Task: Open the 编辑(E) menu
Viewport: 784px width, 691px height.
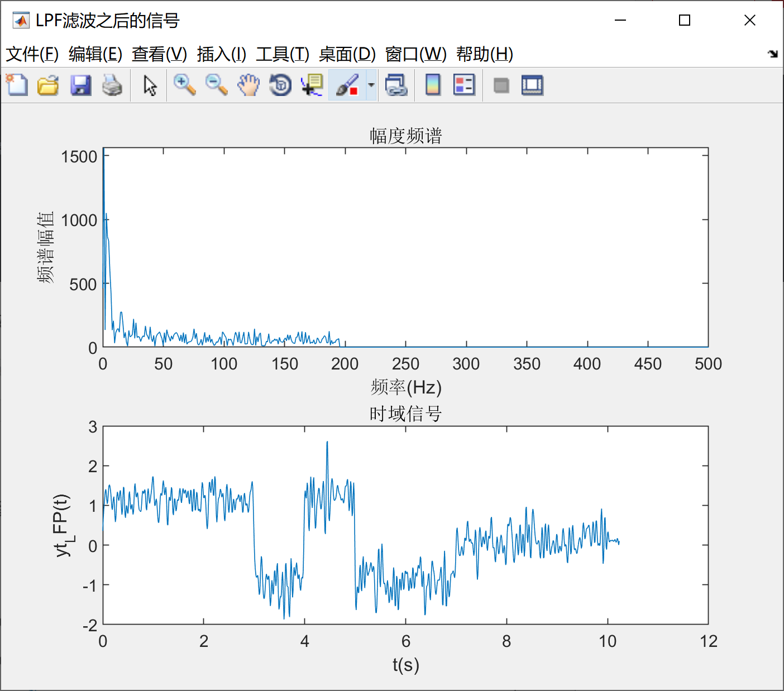Action: point(95,54)
